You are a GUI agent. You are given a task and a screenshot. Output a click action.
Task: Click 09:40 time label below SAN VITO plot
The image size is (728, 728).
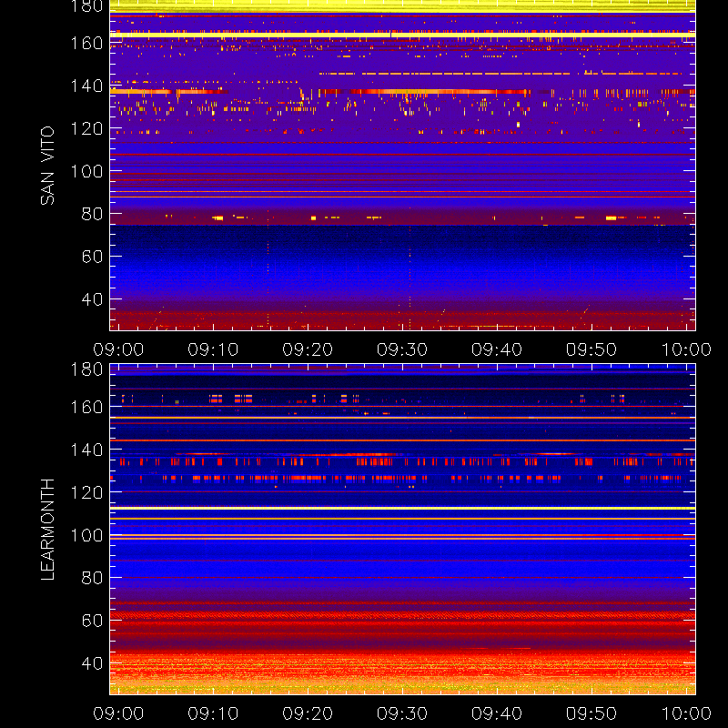[497, 349]
